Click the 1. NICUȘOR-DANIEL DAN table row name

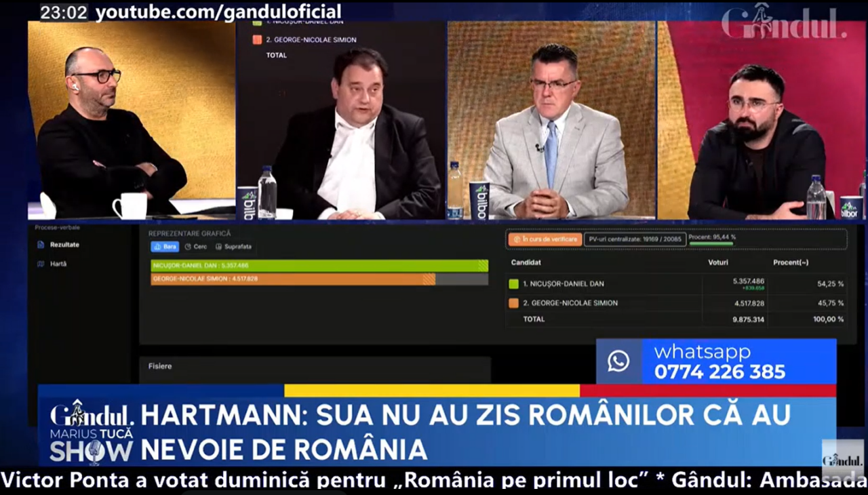click(563, 284)
